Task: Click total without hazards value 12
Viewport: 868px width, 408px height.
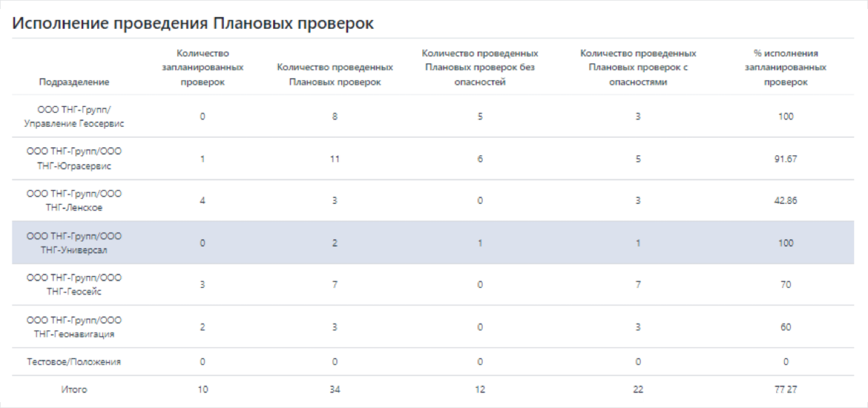Action: 480,389
